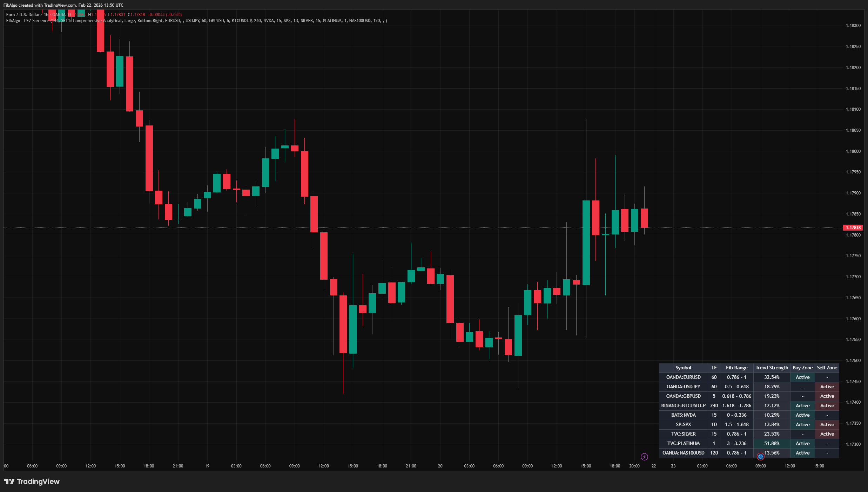Image resolution: width=868 pixels, height=492 pixels.
Task: Toggle the Active Buy Zone for PLATINUM
Action: pos(802,443)
